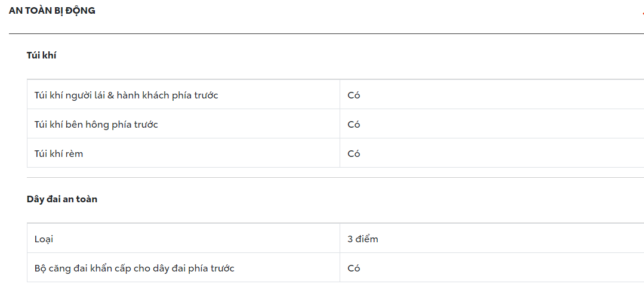
Task: Click Có value for front side airbag row
Action: 354,124
